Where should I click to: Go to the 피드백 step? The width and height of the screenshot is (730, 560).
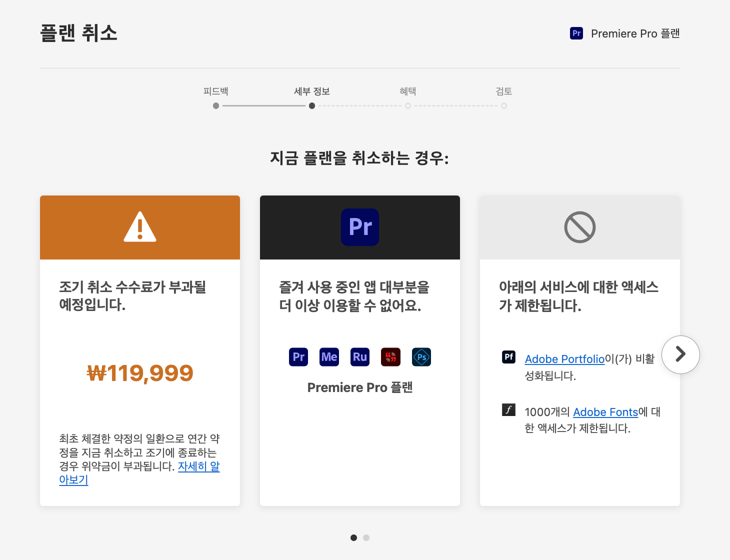pyautogui.click(x=216, y=91)
